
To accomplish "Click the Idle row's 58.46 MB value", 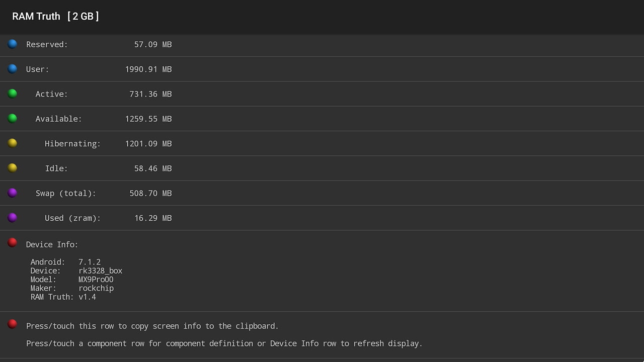I will click(153, 168).
